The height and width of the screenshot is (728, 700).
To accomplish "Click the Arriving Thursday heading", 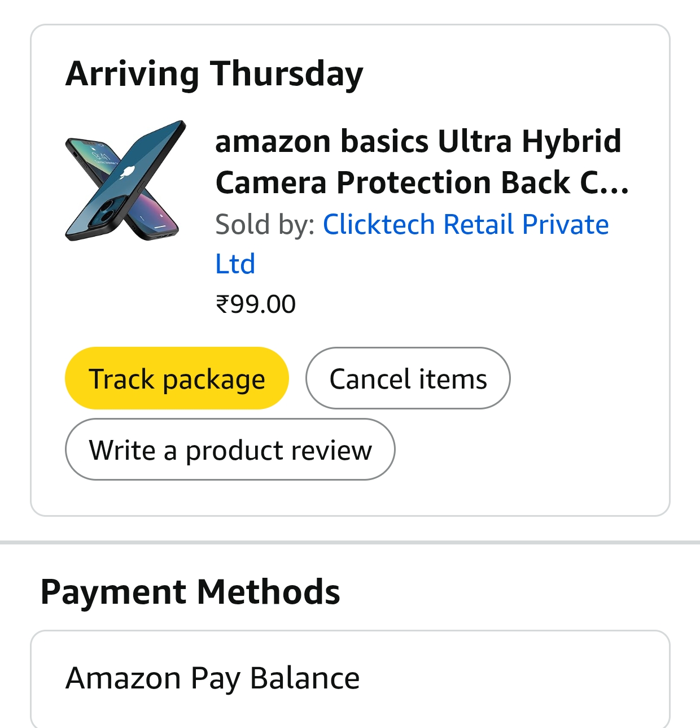I will (214, 74).
